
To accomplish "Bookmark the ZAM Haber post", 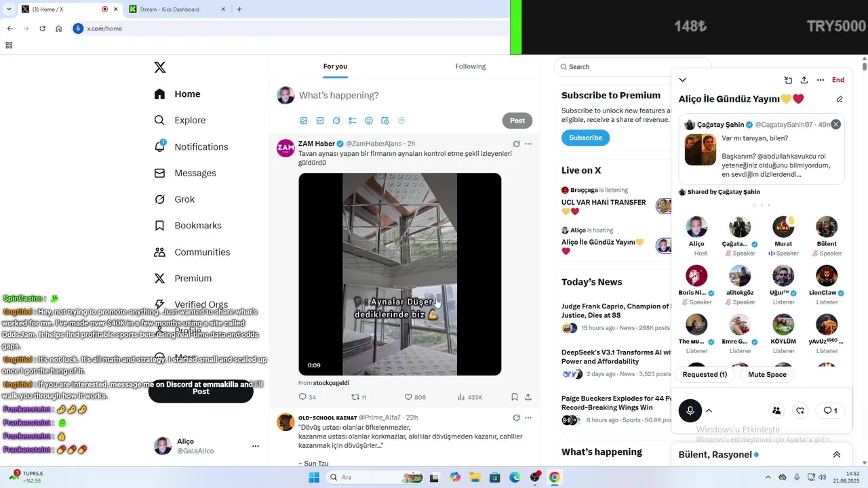I will click(515, 397).
